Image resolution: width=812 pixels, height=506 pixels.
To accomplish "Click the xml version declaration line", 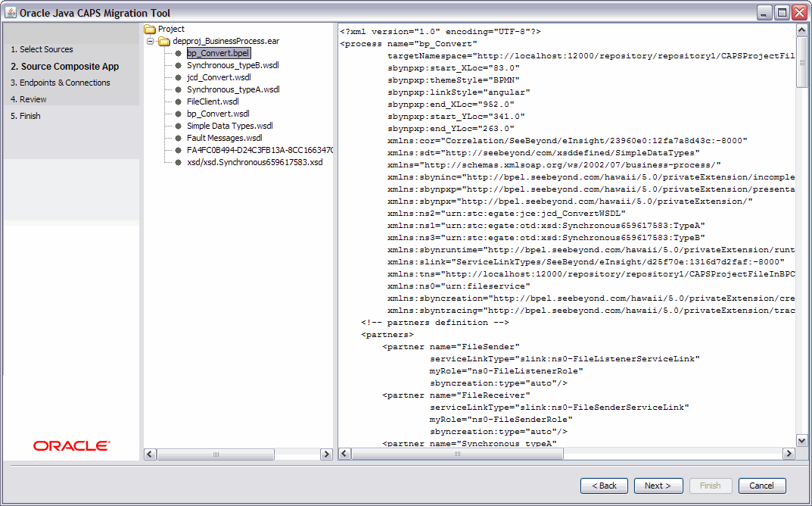I will click(440, 32).
